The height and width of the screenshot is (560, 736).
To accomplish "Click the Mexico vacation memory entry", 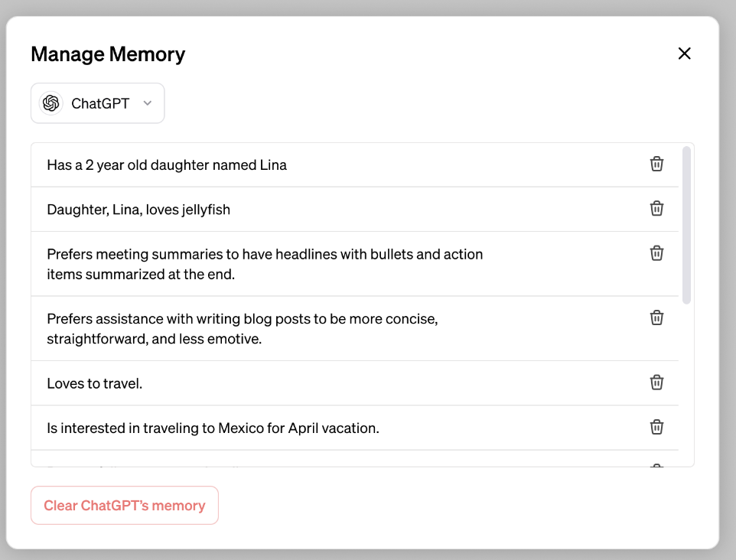I will click(x=212, y=427).
